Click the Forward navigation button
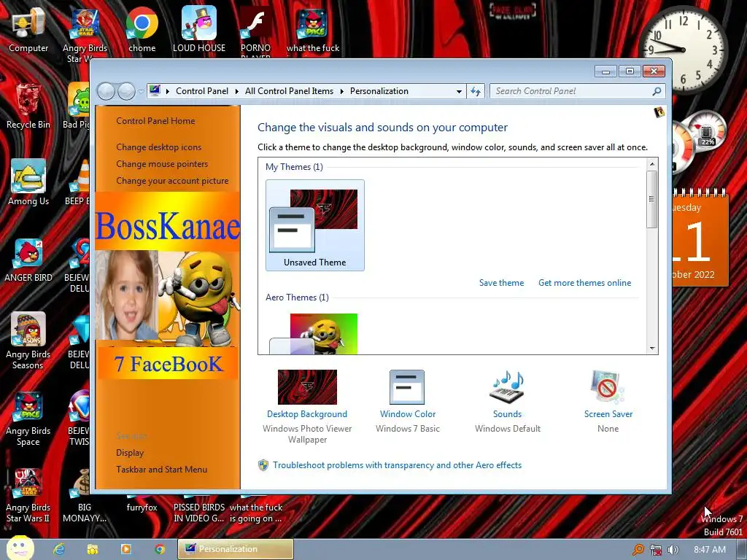The image size is (747, 560). coord(126,91)
